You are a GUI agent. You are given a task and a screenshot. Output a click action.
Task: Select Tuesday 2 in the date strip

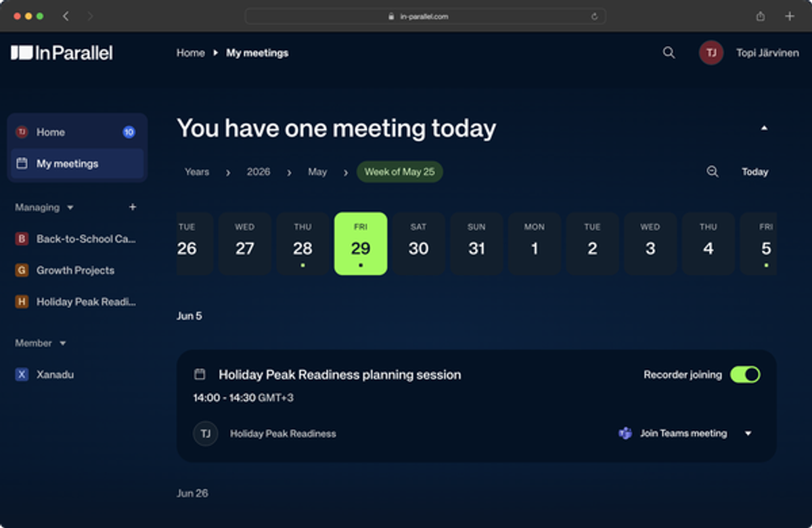(x=592, y=244)
